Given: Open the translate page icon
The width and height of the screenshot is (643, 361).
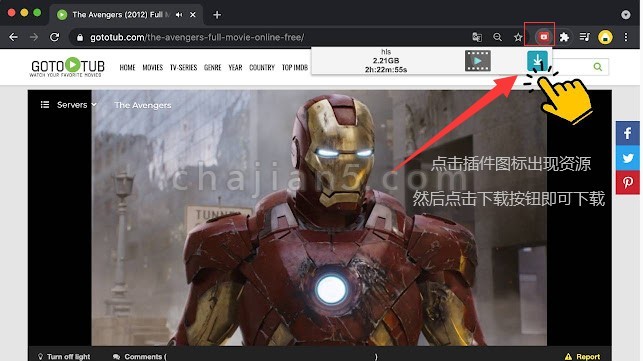Looking at the screenshot, I should coord(477,37).
